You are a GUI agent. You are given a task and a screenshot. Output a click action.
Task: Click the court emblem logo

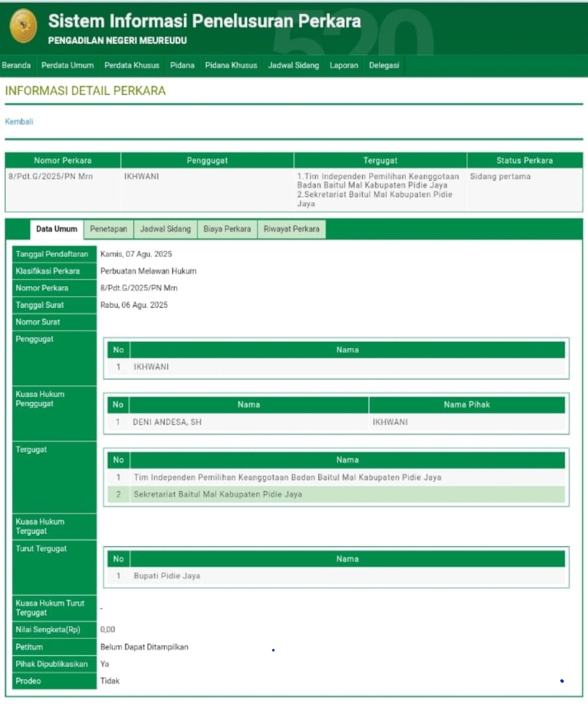(23, 27)
